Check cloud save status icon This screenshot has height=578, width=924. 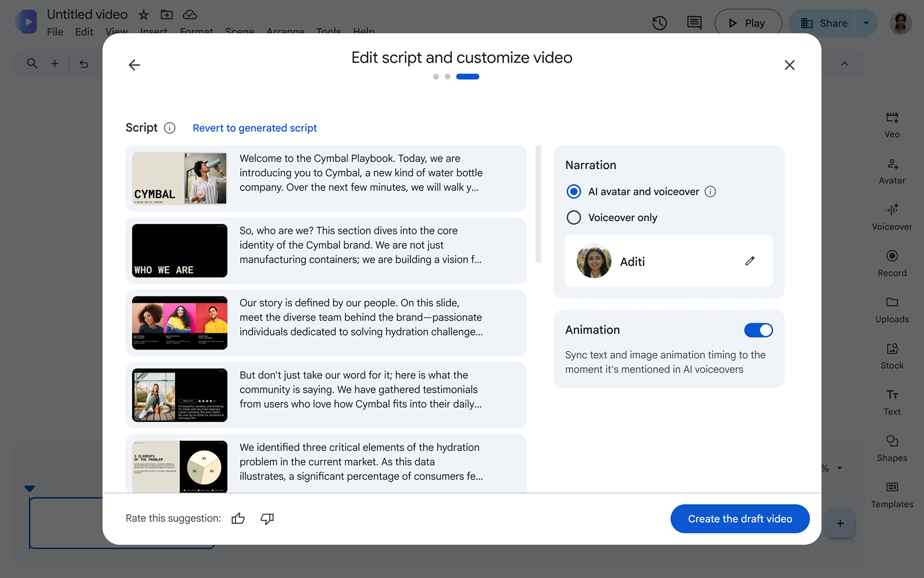189,15
